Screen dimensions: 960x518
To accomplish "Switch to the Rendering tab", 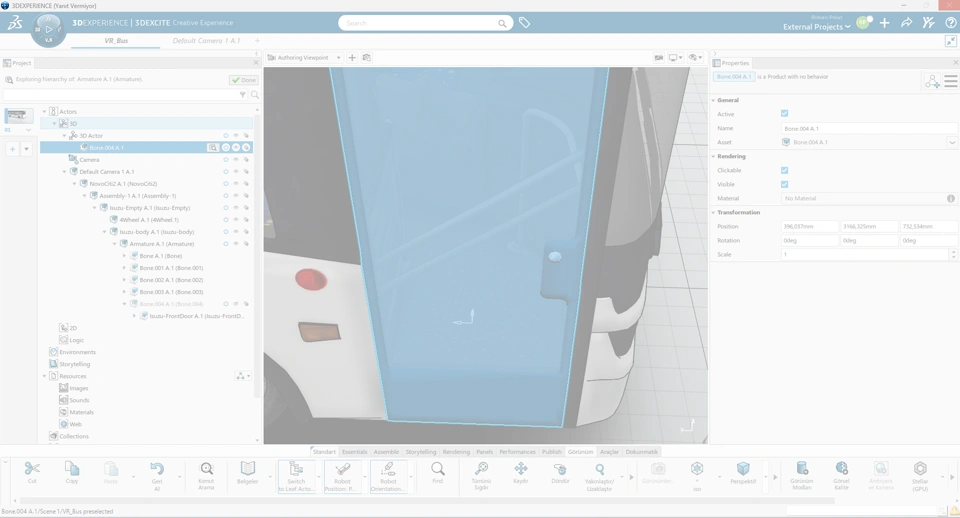I will pos(456,452).
